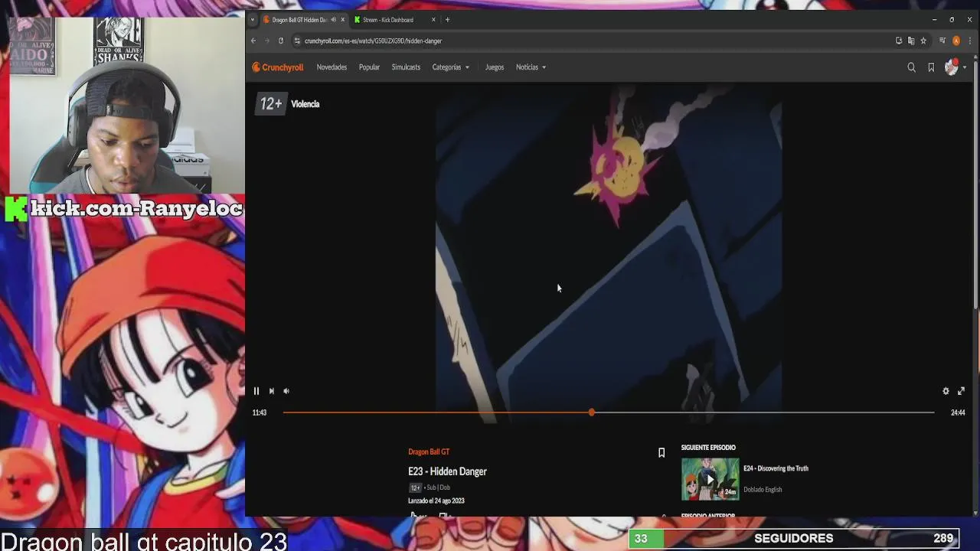
Task: Maximize or restore the browser window
Action: click(x=952, y=20)
